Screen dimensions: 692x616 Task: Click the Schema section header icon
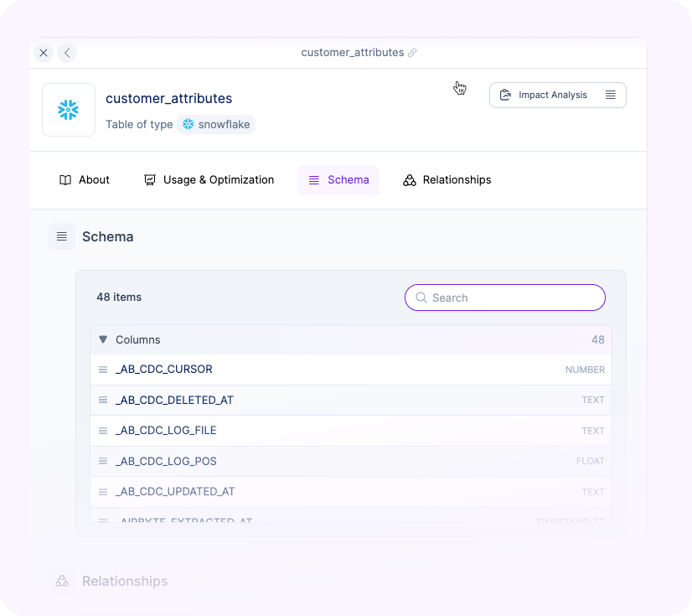(x=62, y=237)
